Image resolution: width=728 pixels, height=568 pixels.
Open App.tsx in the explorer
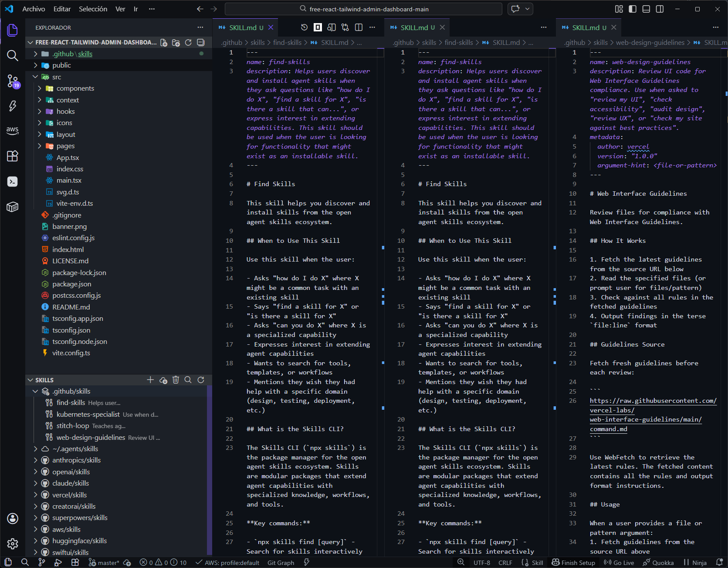point(68,157)
